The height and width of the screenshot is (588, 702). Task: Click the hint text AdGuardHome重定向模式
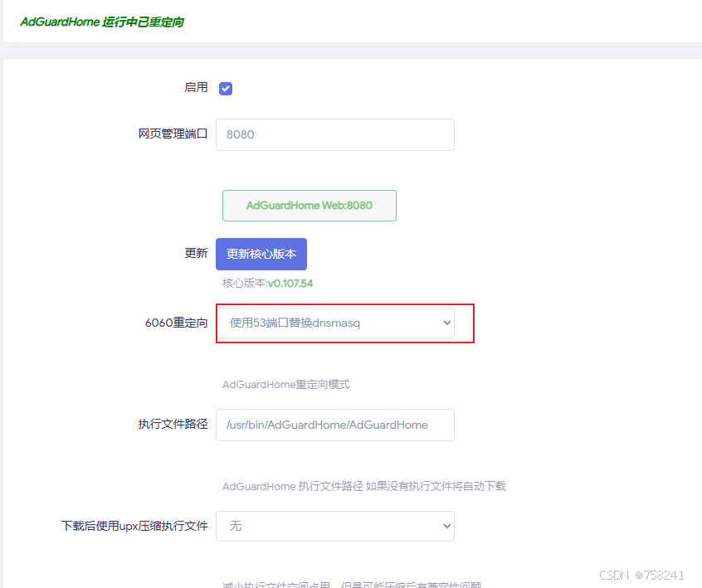tap(286, 384)
